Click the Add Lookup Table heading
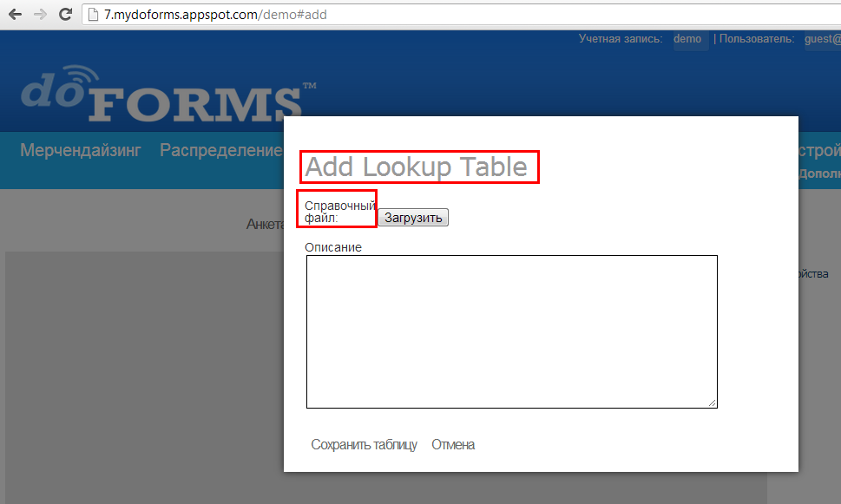 click(417, 167)
